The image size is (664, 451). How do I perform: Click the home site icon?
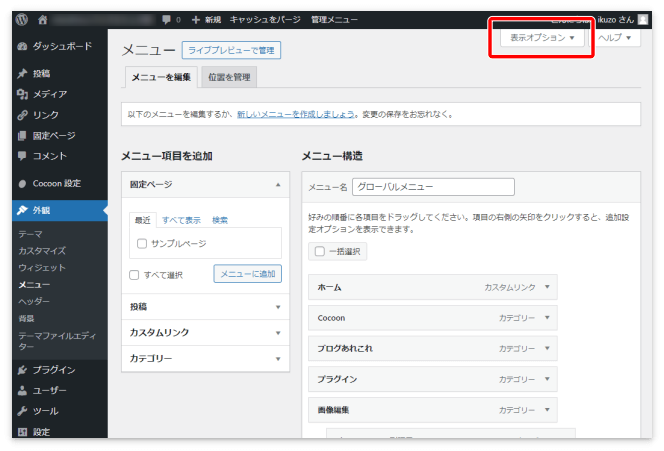point(42,19)
